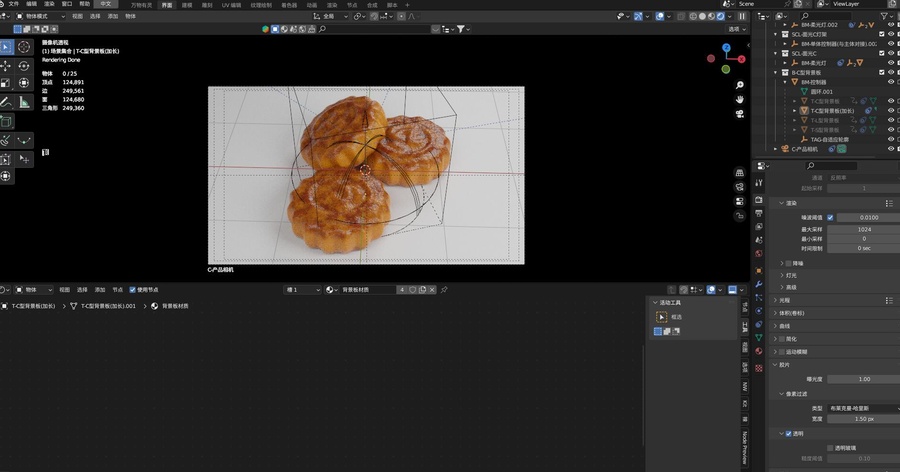Click the pan hand gizmo in viewport

740,99
